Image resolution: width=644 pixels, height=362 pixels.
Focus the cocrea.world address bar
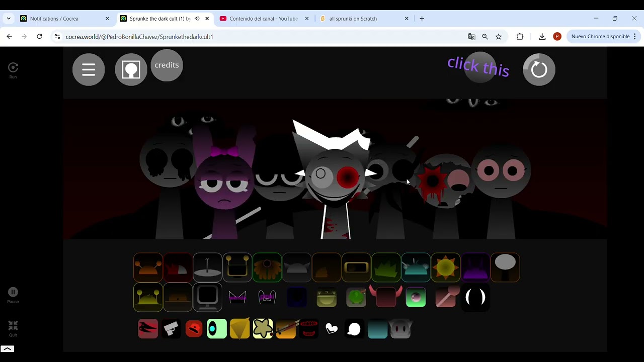[262, 37]
